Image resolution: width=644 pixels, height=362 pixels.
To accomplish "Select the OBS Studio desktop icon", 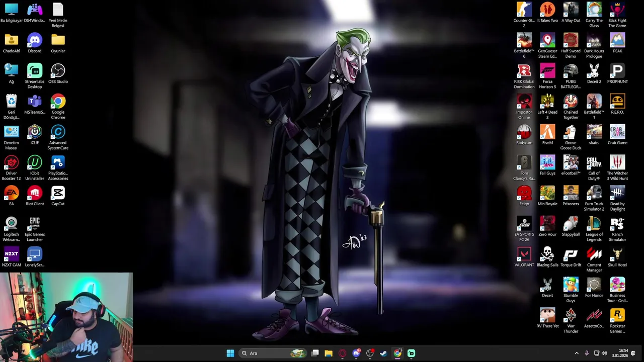I will click(58, 74).
